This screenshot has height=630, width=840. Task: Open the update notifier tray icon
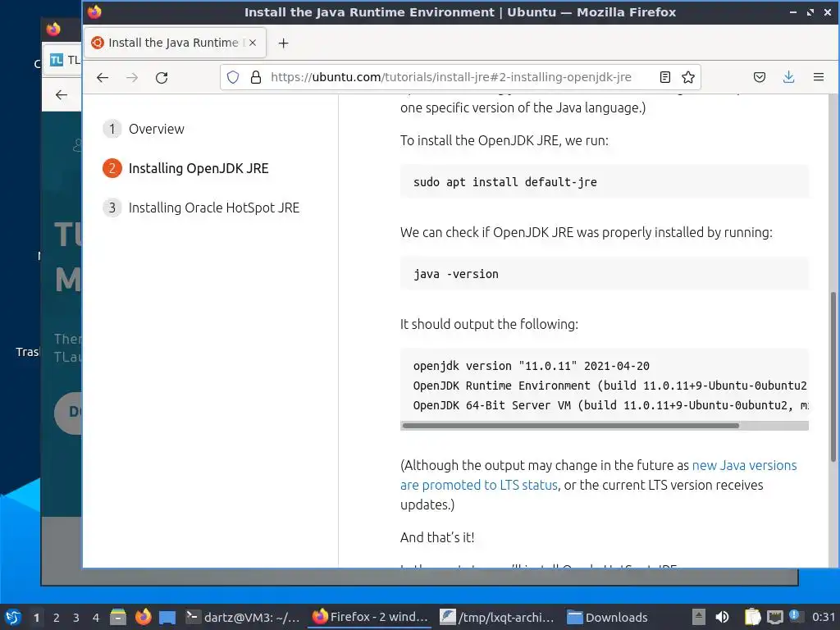795,616
